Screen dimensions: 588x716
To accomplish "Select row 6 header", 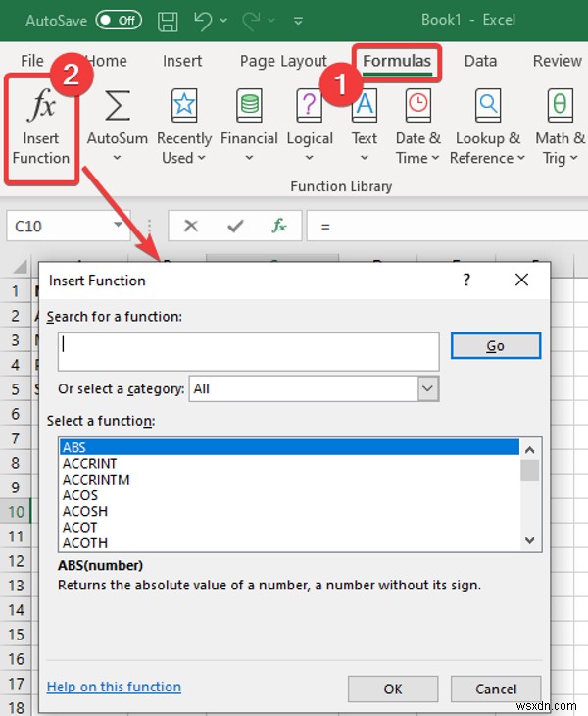I will tap(16, 414).
